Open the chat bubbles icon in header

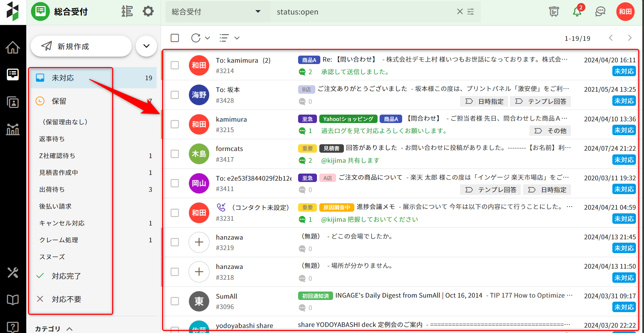click(x=600, y=12)
